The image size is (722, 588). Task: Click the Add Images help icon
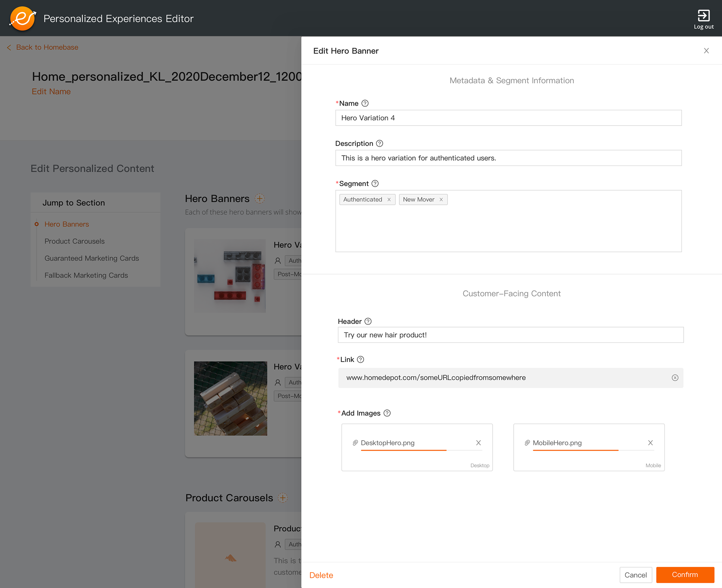387,413
